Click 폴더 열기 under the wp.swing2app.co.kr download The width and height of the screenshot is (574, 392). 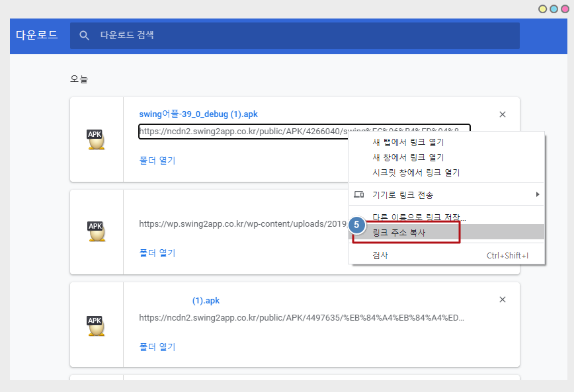[x=157, y=253]
